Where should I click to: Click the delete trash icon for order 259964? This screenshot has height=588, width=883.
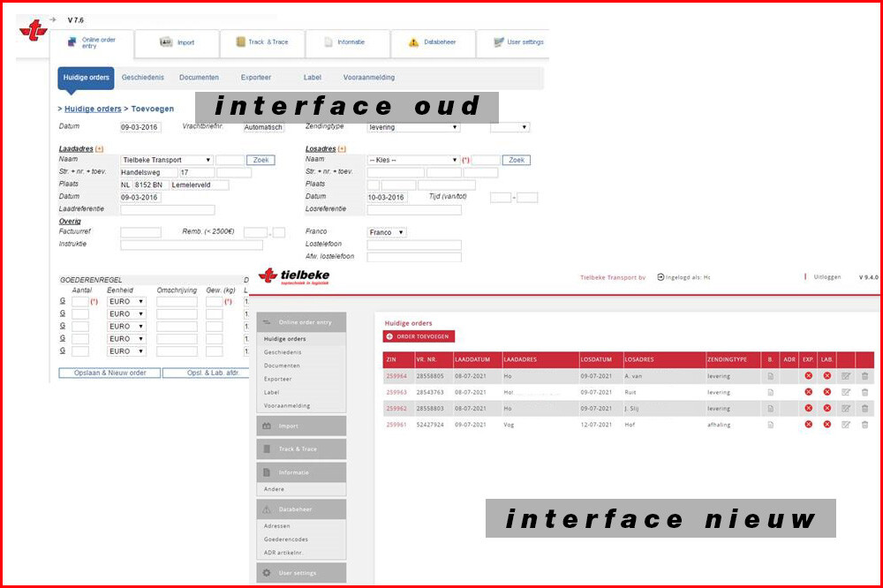[864, 377]
